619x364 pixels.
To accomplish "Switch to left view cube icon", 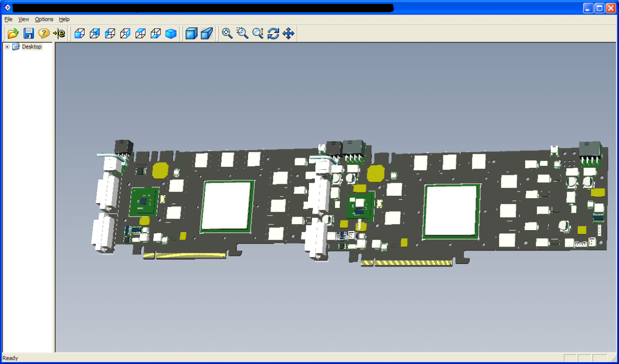I will coord(110,33).
